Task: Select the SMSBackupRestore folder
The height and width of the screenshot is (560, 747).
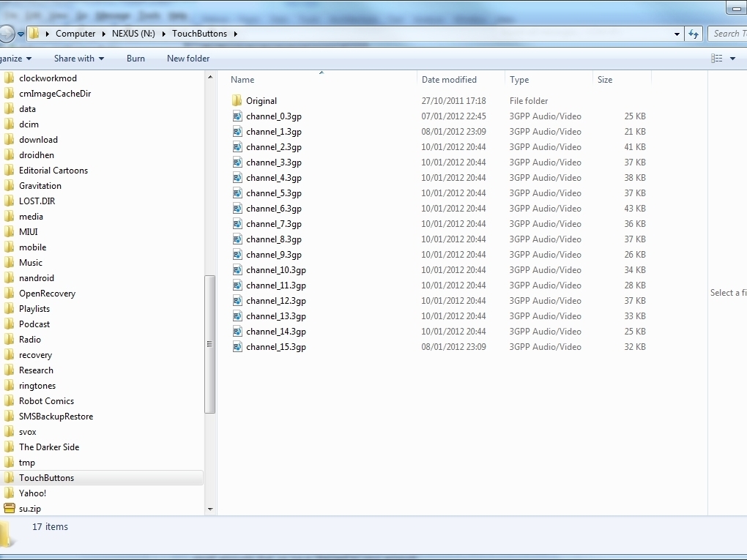Action: pos(56,417)
